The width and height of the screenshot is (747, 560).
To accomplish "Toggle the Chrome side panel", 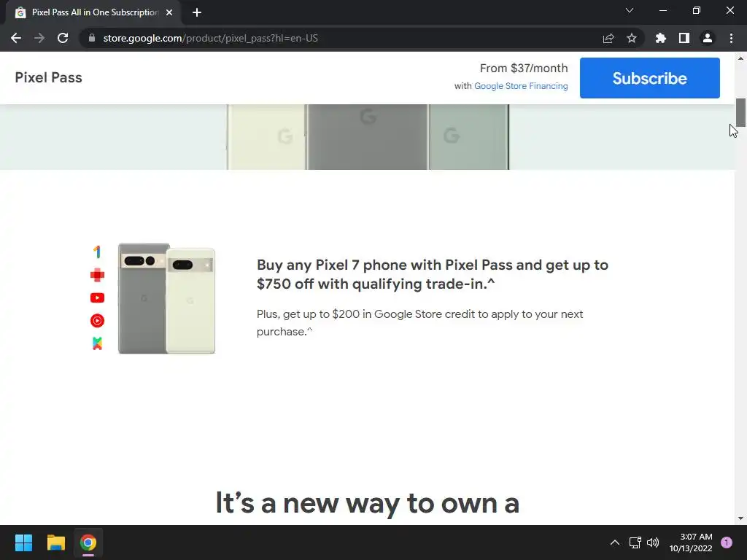I will click(x=684, y=38).
